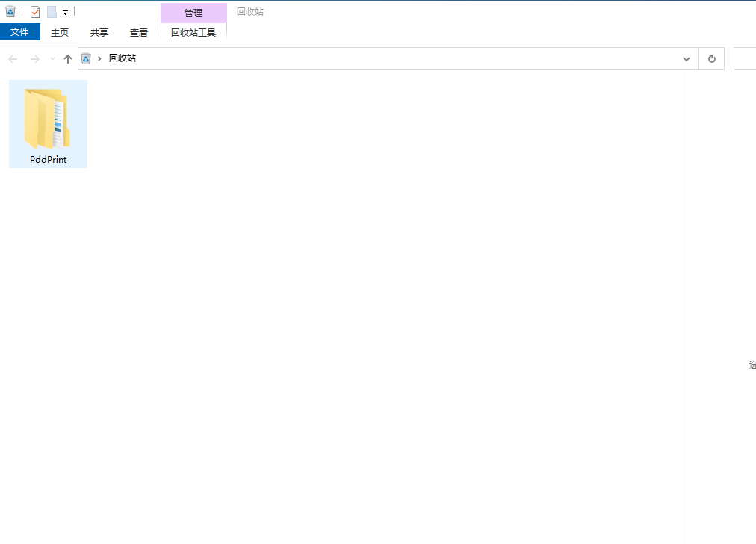The width and height of the screenshot is (756, 544).
Task: Open the 文件 menu
Action: [19, 32]
